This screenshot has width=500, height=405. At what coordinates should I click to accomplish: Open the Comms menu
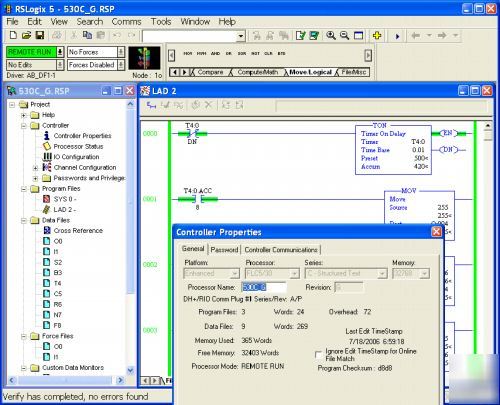[x=126, y=22]
